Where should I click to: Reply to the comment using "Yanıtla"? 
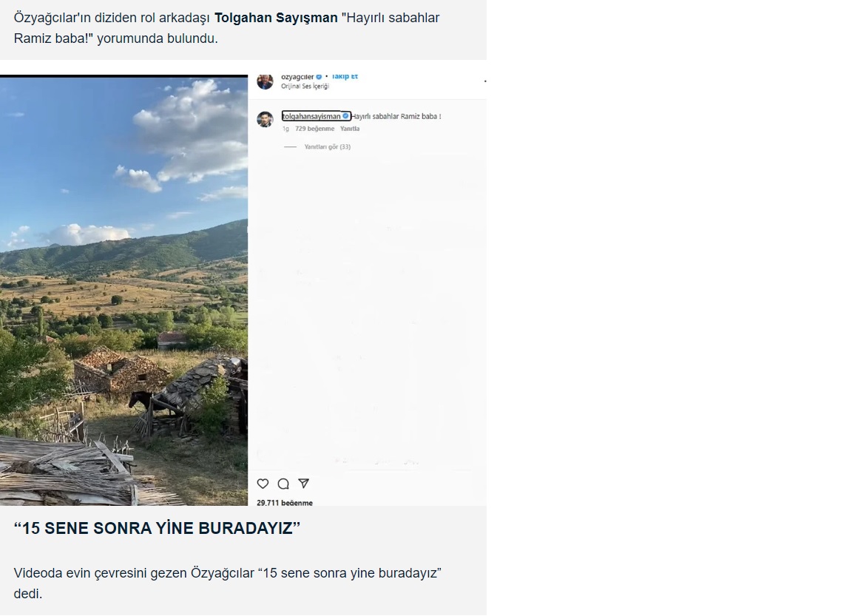pos(350,129)
